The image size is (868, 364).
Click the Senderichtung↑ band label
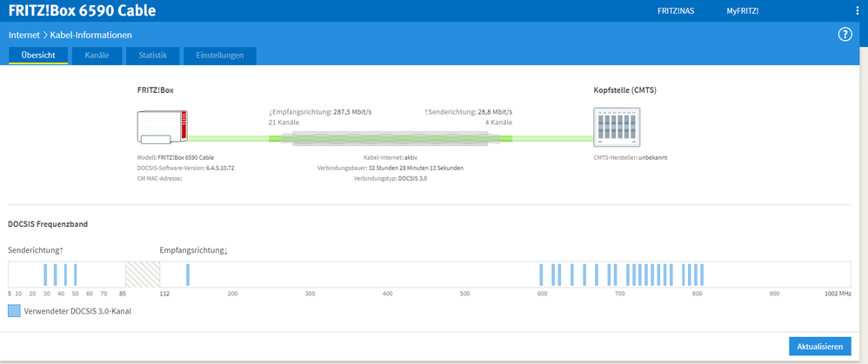(x=36, y=250)
